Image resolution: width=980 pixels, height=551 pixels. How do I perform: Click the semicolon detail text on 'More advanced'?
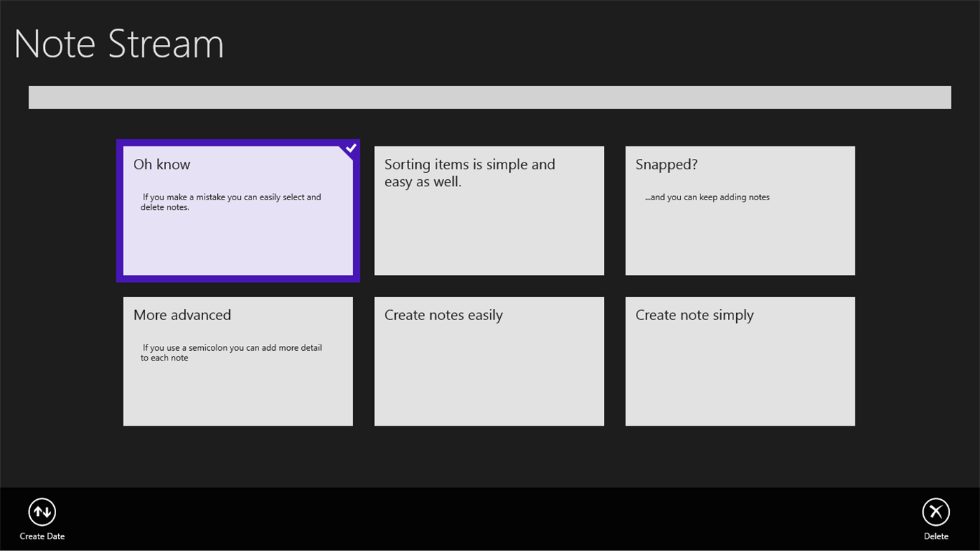tap(232, 352)
